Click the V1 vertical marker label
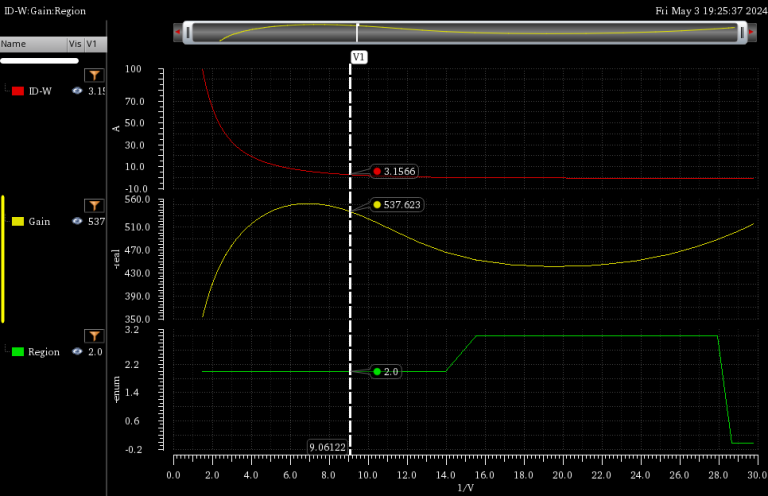This screenshot has width=768, height=496. click(x=359, y=57)
